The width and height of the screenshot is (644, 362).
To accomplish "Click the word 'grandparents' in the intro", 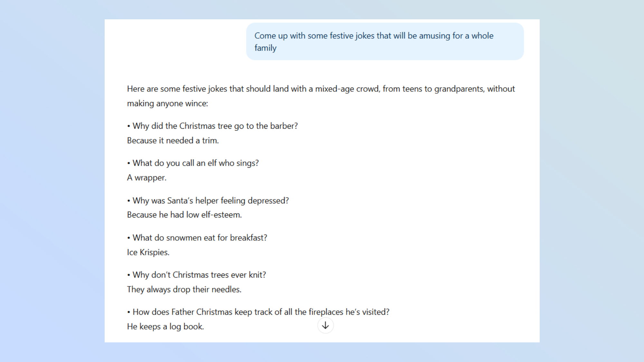I will 459,89.
